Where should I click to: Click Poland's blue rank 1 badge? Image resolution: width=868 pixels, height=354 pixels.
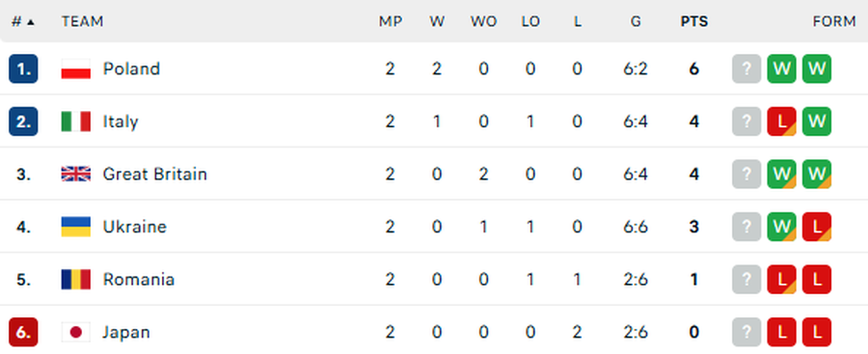(x=23, y=68)
